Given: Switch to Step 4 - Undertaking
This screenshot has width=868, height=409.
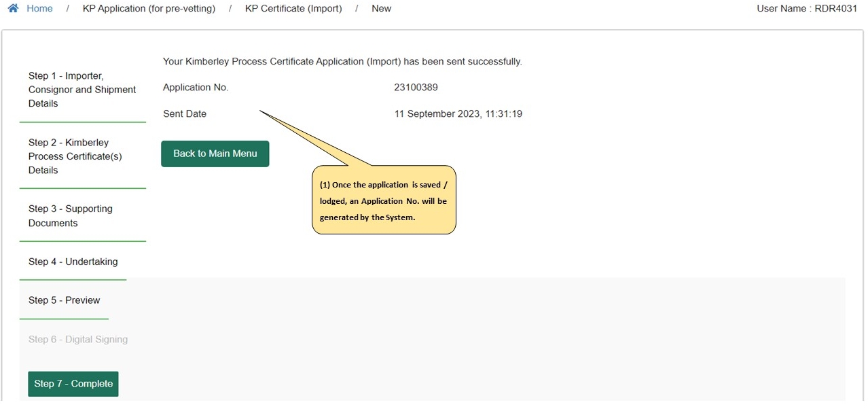Looking at the screenshot, I should point(73,262).
